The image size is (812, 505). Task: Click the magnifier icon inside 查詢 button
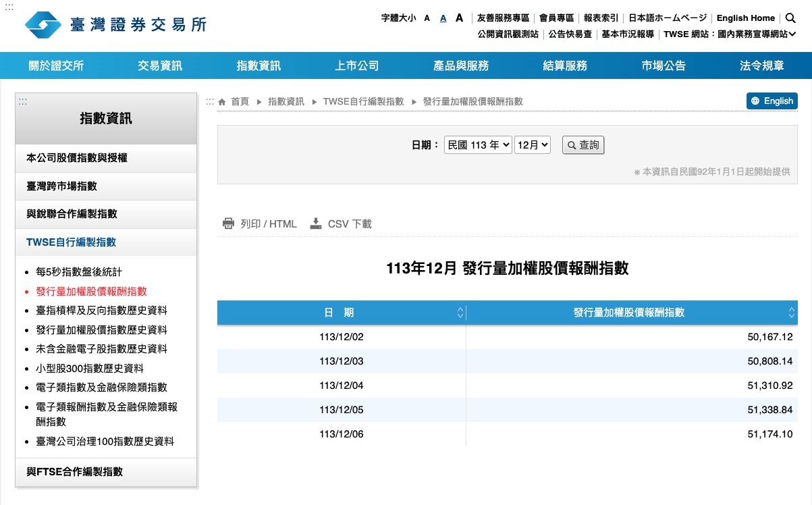point(573,144)
